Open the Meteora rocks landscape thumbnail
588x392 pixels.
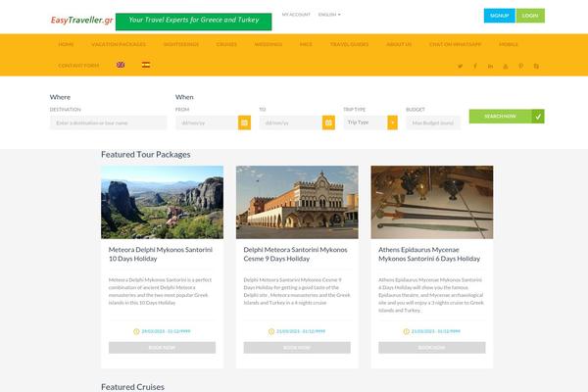162,202
